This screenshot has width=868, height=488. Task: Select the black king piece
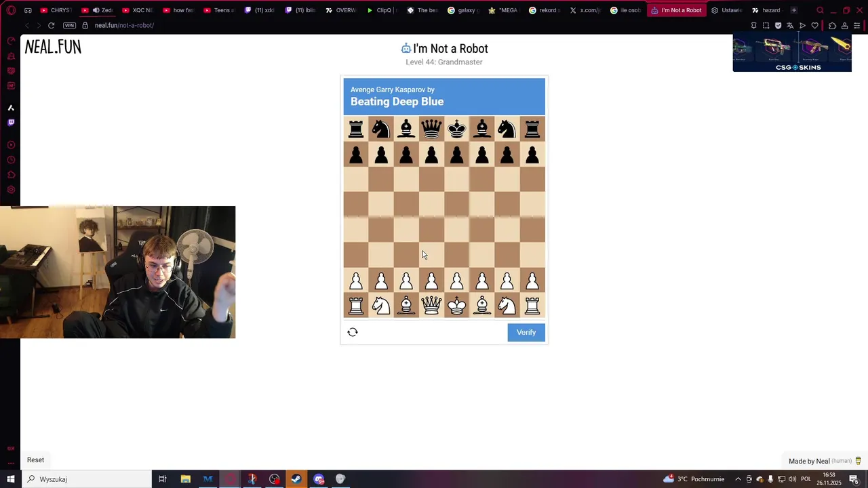pos(457,129)
